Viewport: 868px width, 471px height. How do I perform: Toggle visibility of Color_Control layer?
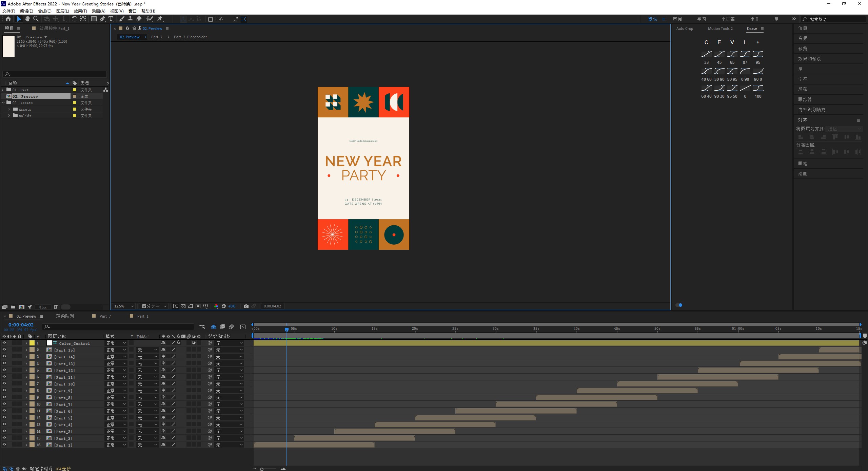coord(5,343)
